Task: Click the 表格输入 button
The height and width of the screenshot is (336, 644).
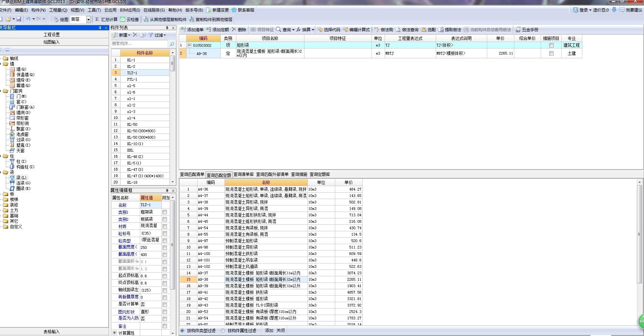Action: [51, 332]
